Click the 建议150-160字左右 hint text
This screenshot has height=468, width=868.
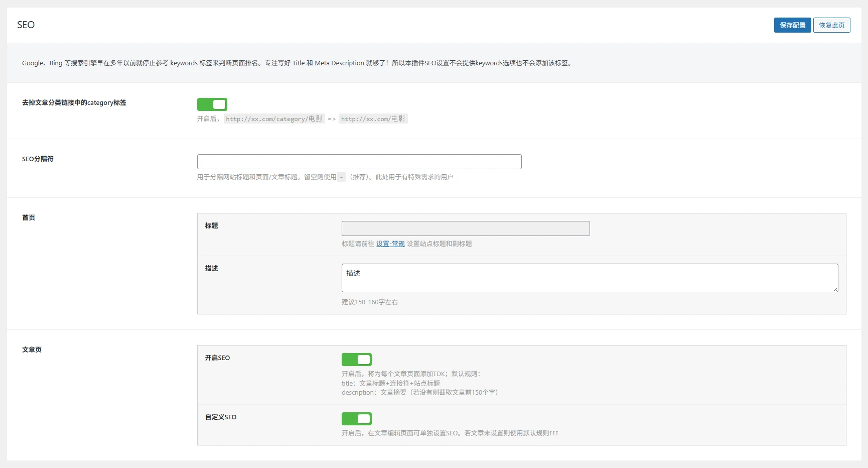click(370, 302)
